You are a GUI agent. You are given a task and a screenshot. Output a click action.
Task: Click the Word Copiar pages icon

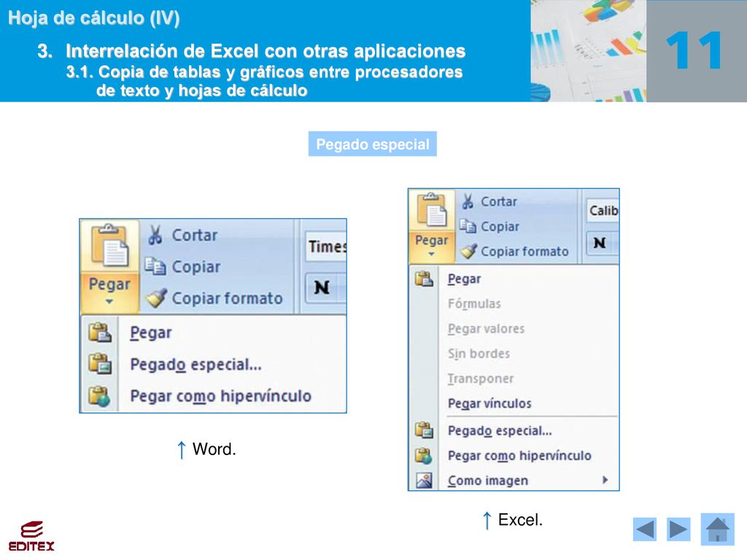155,267
